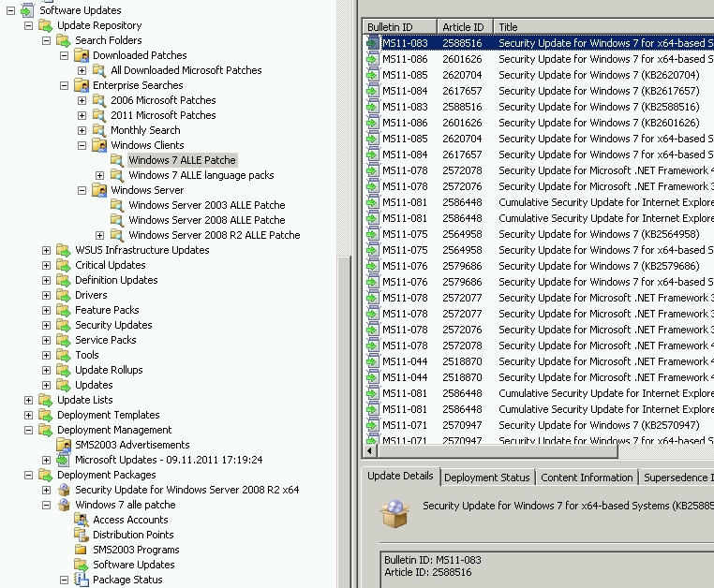Image resolution: width=714 pixels, height=588 pixels.
Task: Click the SMS2003 Programs folder icon
Action: [x=82, y=550]
